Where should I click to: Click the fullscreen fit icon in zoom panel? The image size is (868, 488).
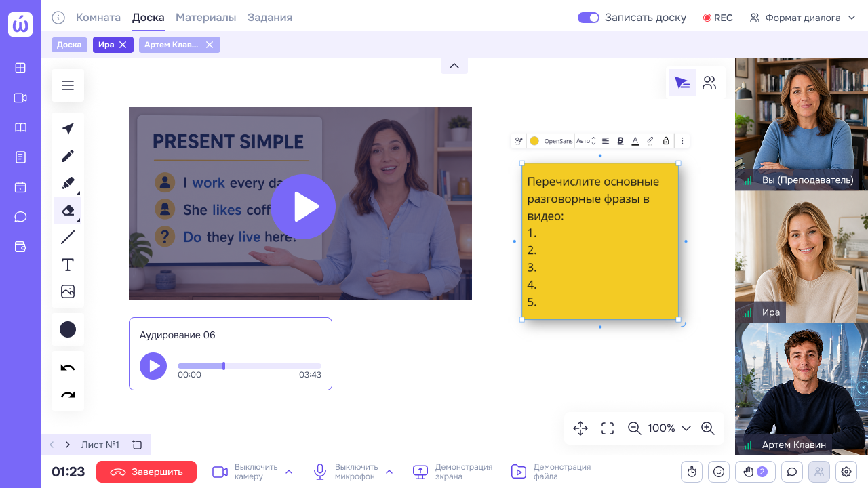[x=608, y=428]
